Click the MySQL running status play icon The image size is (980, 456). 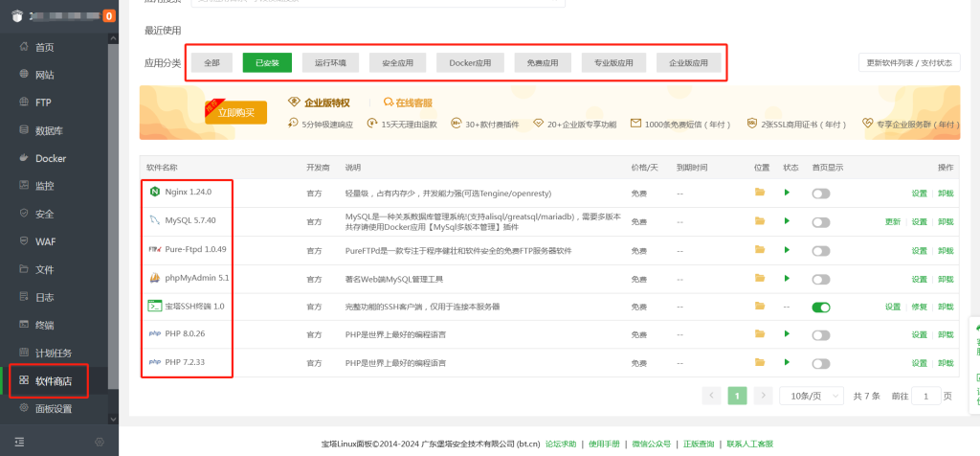click(x=787, y=220)
